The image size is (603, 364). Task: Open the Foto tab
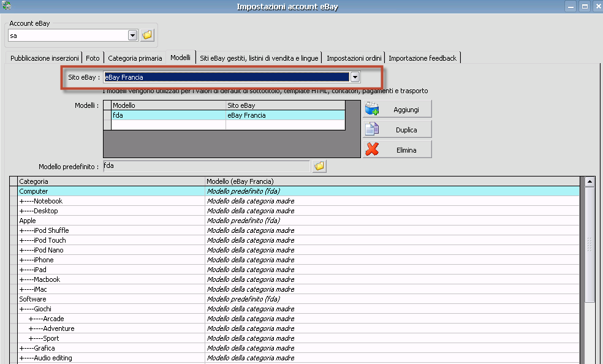click(93, 58)
